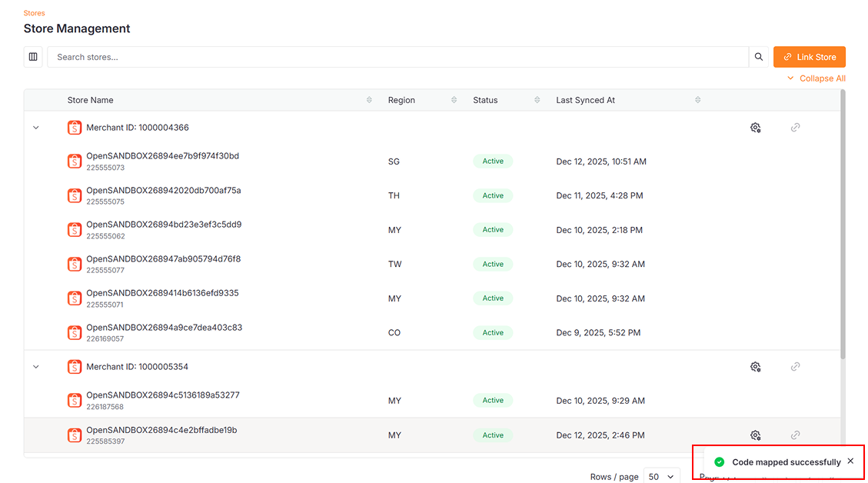Collapse Merchant ID 1000004366 group
This screenshot has height=483, width=868.
tap(36, 128)
